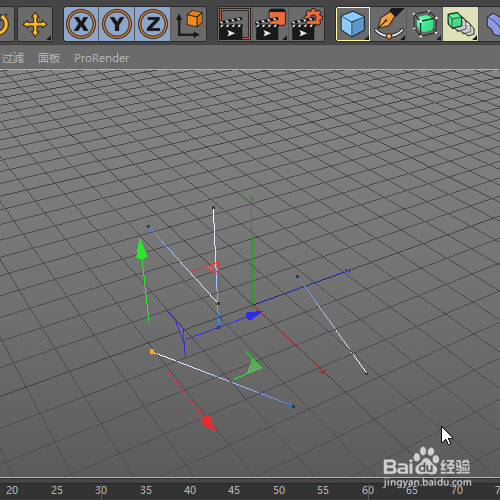The image size is (500, 500).
Task: Open the Subdivision Surface generators icon
Action: pos(425,24)
